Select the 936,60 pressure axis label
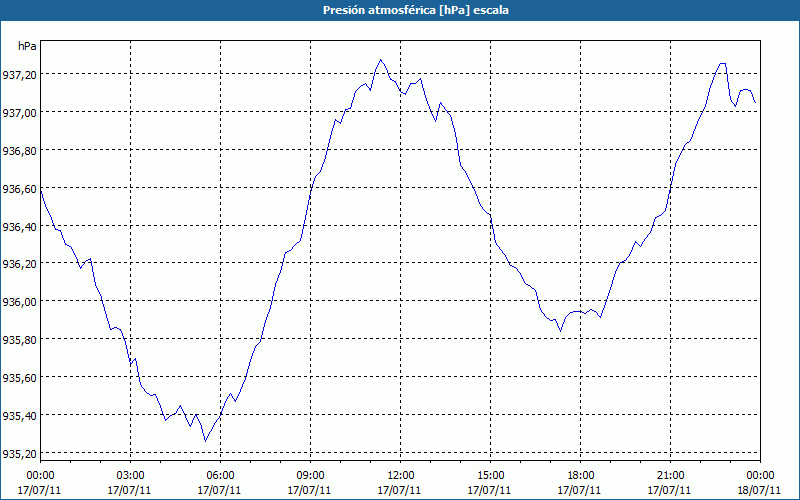The height and width of the screenshot is (500, 800). 19,189
